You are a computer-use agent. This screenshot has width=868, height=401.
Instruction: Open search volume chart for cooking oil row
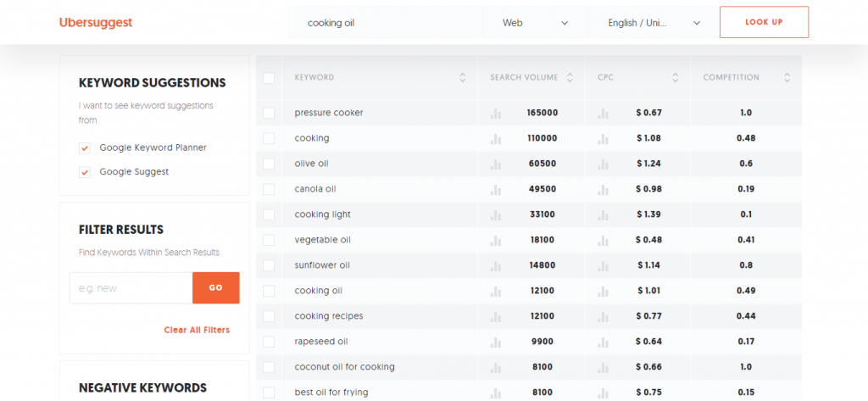click(495, 292)
